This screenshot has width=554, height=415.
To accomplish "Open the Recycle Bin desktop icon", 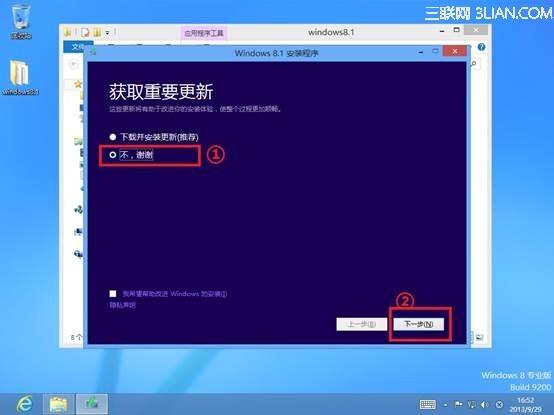I will [21, 21].
